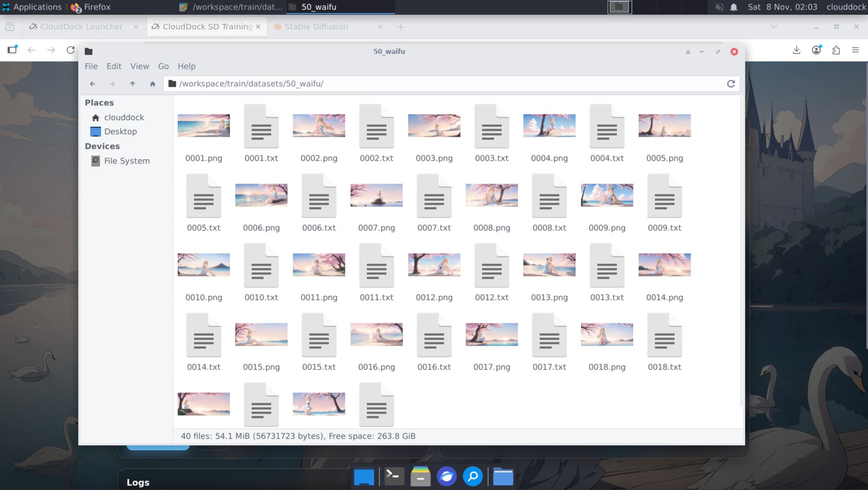View Firefox downloads
This screenshot has height=490, width=868.
tap(796, 50)
